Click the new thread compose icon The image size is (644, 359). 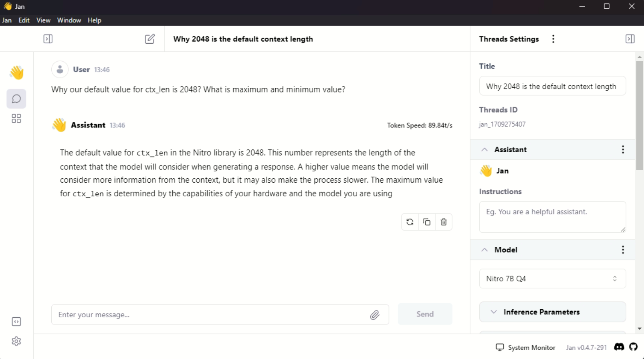point(149,39)
